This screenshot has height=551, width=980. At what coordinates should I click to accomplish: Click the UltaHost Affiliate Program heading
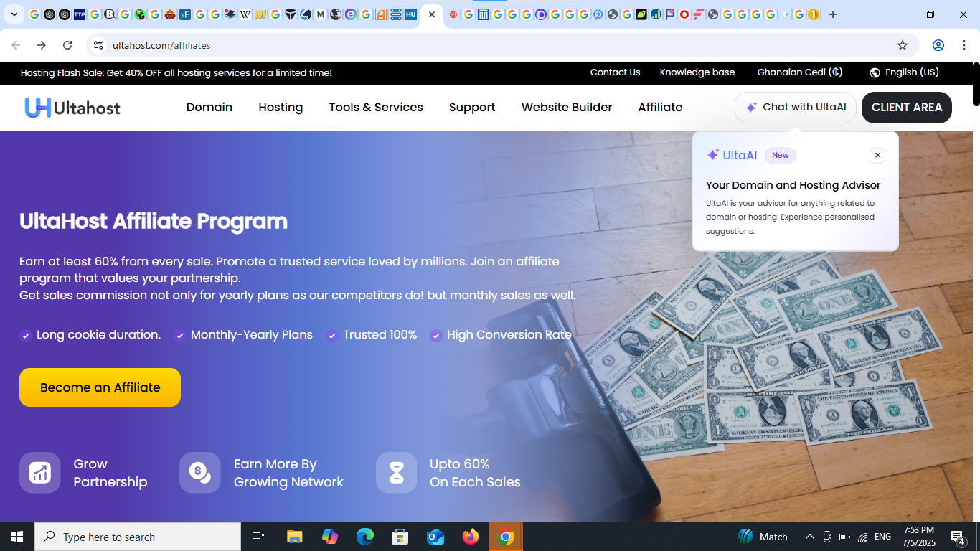coord(154,221)
